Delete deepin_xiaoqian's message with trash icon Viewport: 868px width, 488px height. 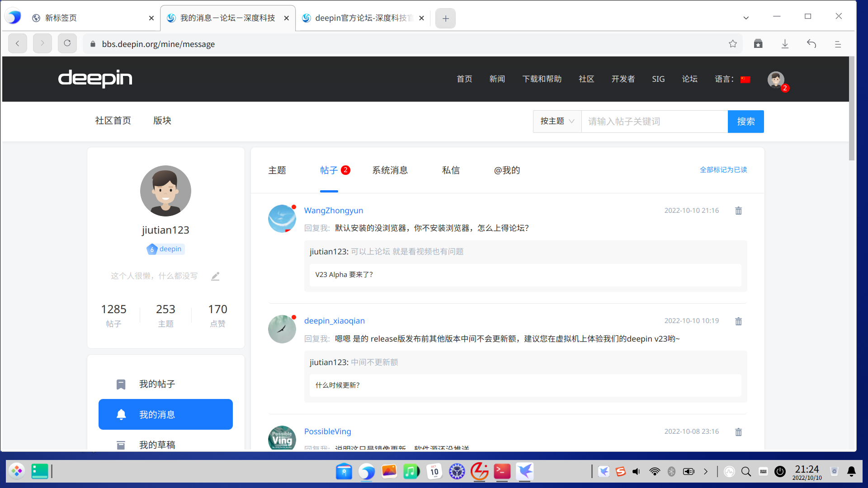point(738,321)
